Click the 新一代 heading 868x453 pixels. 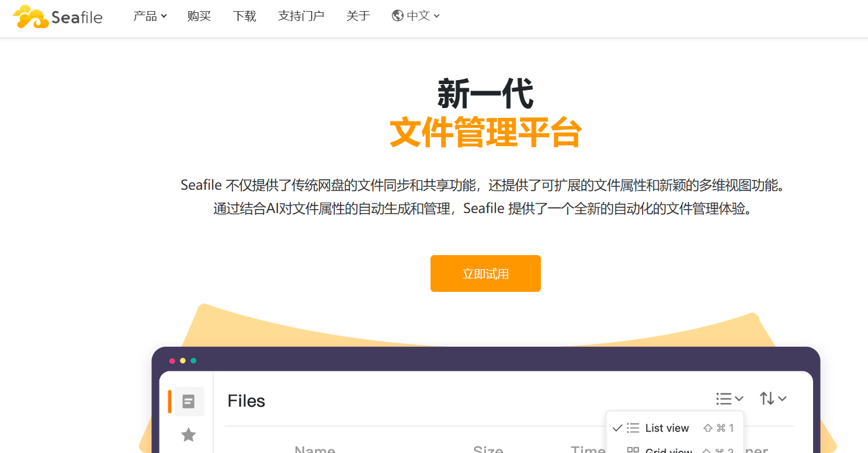point(485,94)
